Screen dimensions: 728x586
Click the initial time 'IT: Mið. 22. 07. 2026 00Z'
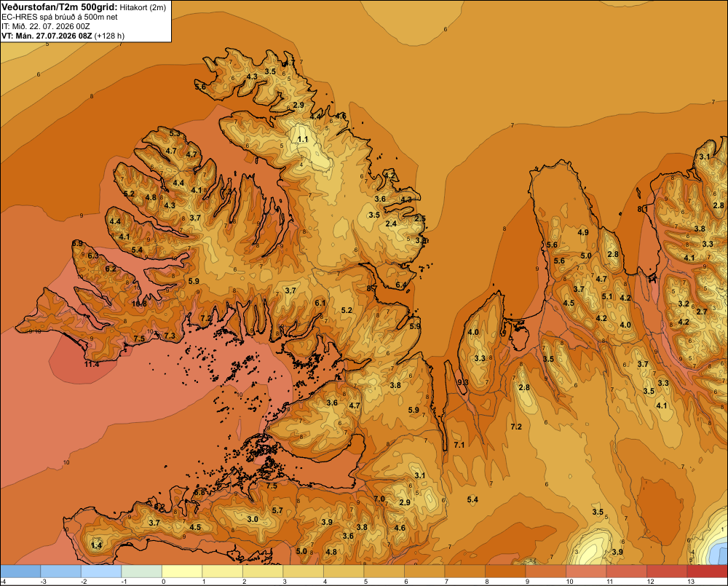tap(45, 26)
